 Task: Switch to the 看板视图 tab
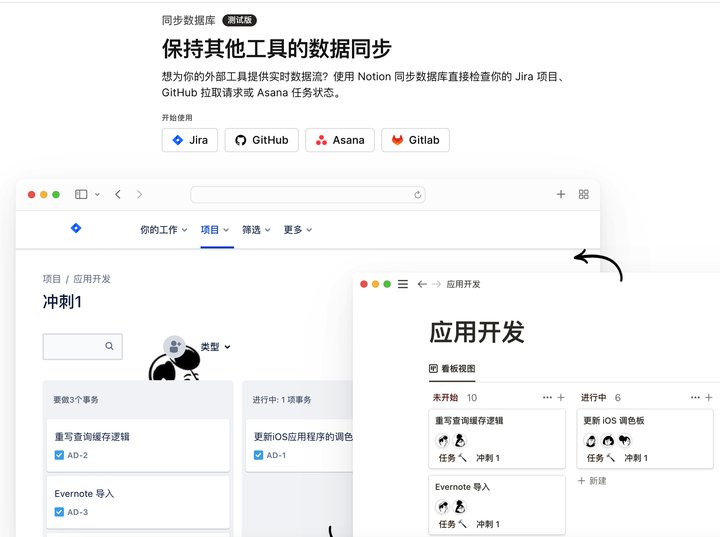coord(452,368)
